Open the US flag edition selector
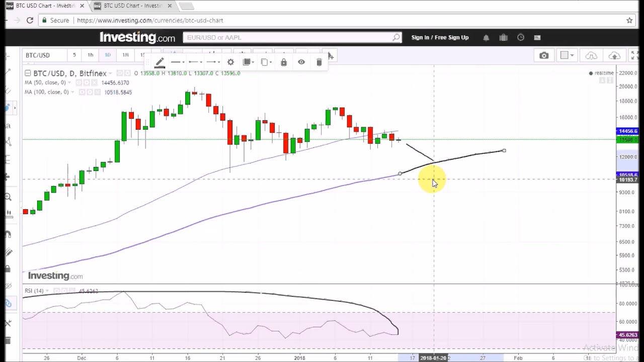The image size is (644, 362). pyautogui.click(x=537, y=37)
